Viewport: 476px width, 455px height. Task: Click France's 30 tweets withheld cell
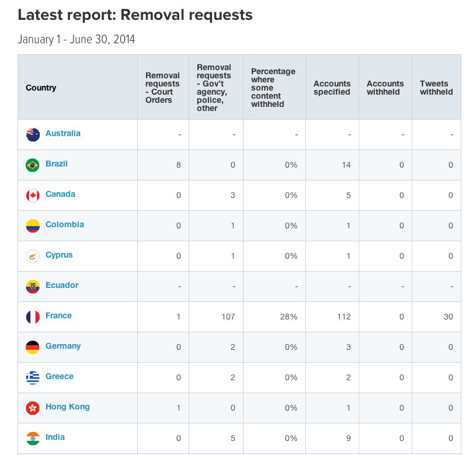click(x=448, y=317)
